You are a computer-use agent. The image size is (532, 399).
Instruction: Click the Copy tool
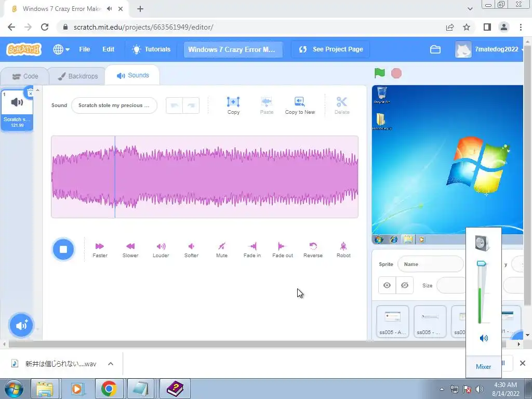pyautogui.click(x=233, y=105)
